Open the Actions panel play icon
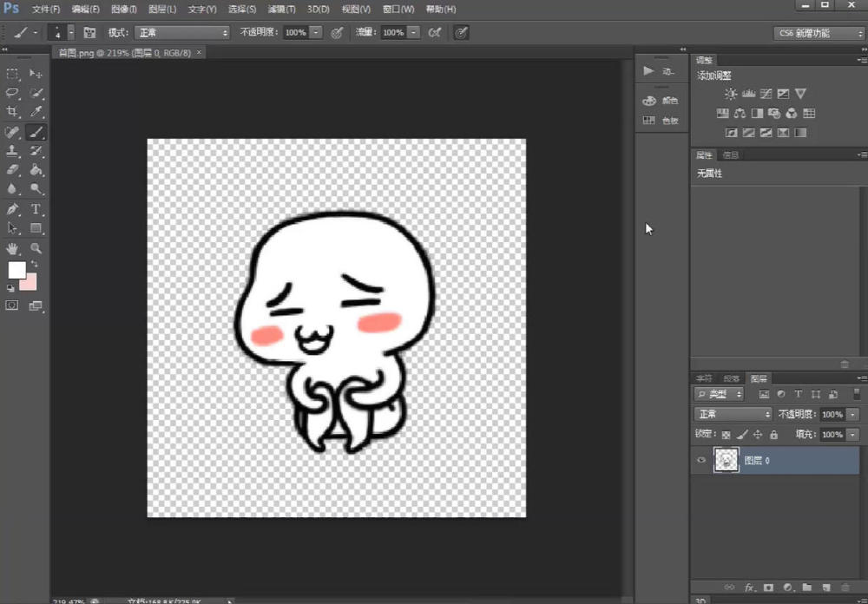Screen dimensions: 868x604 click(x=648, y=71)
